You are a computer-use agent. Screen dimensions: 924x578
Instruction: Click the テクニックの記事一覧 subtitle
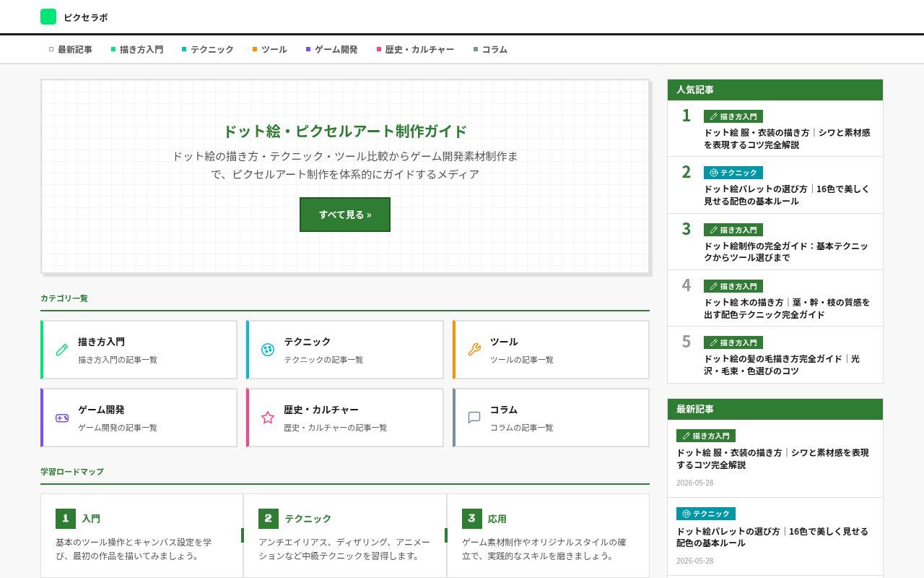323,360
